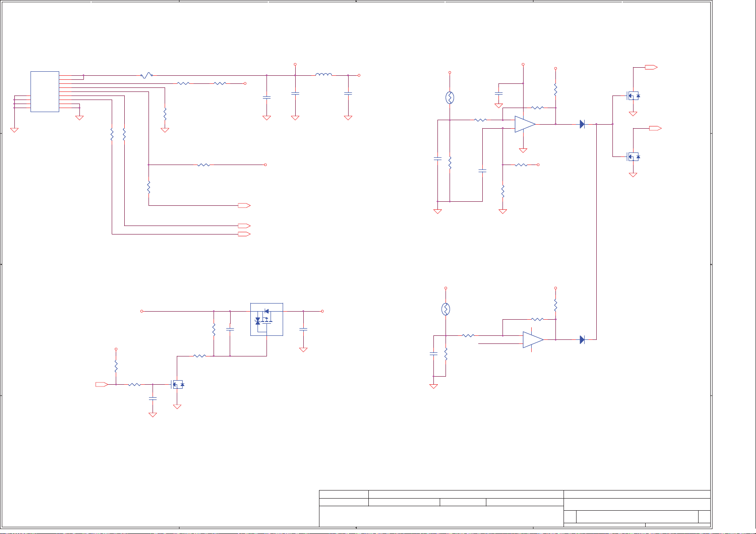Click the inductor coil symbol
Image resolution: width=756 pixels, height=534 pixels.
point(323,75)
